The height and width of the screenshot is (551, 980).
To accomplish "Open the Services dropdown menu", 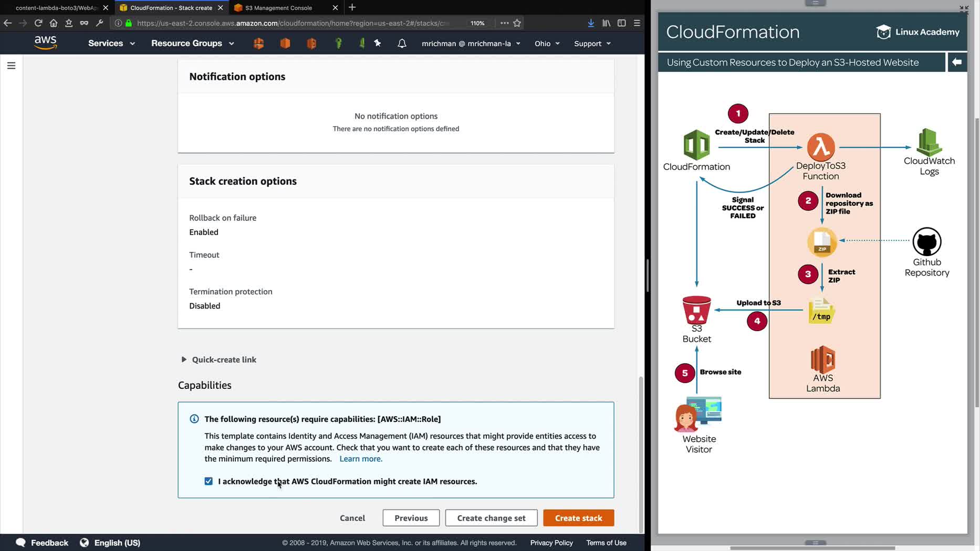I will tap(111, 44).
